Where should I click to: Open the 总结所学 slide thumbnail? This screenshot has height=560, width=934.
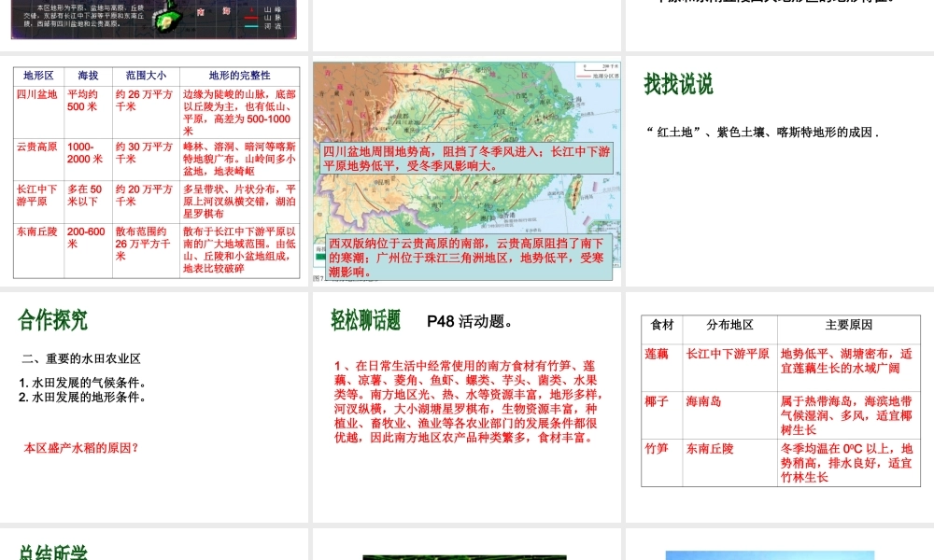pos(154,544)
